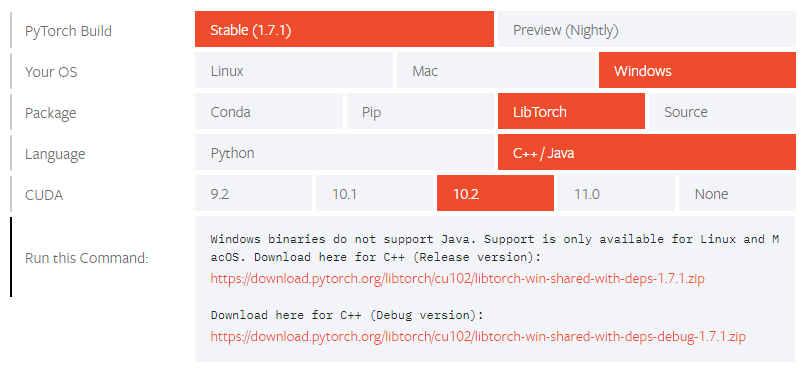Open the libtorch Debug version zip link
The height and width of the screenshot is (372, 806).
point(478,337)
